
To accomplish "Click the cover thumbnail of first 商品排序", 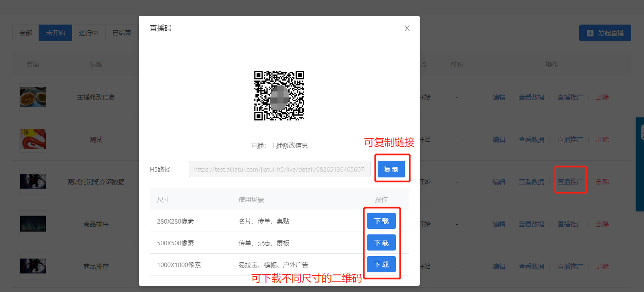I will point(33,224).
